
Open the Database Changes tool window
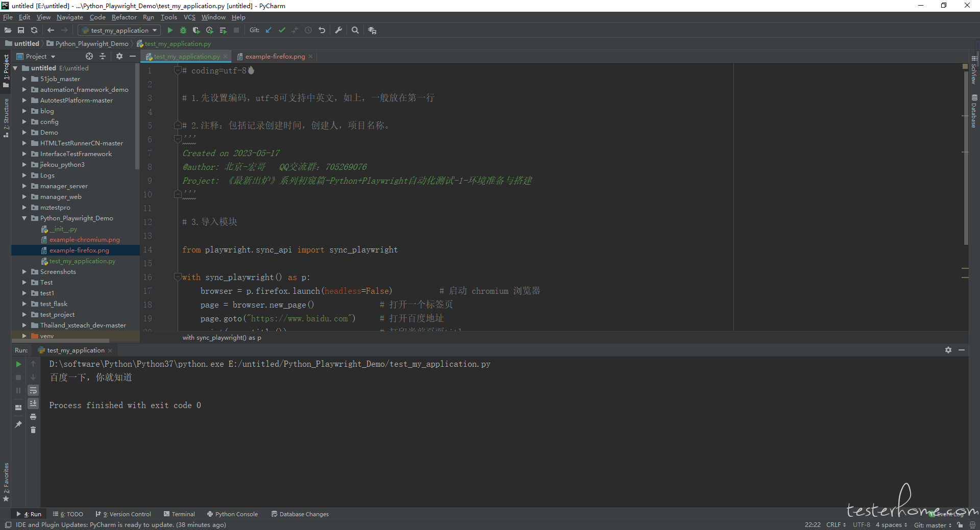click(x=300, y=514)
